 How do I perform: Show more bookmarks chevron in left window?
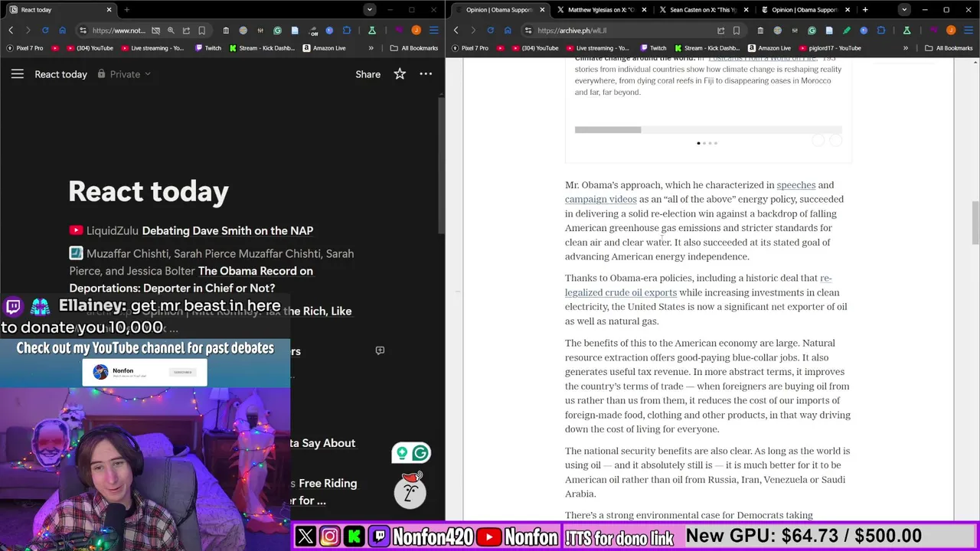coord(371,47)
